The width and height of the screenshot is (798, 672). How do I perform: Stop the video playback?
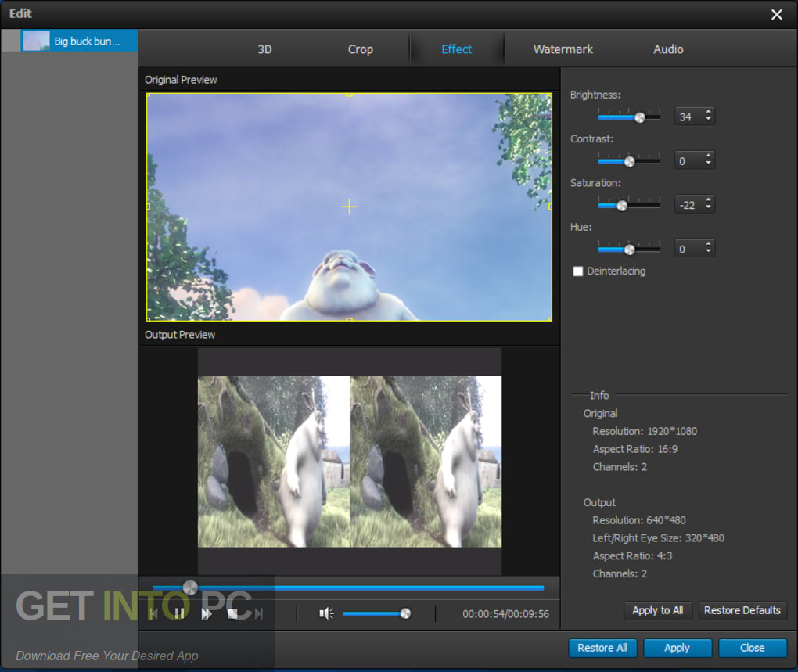tap(232, 614)
